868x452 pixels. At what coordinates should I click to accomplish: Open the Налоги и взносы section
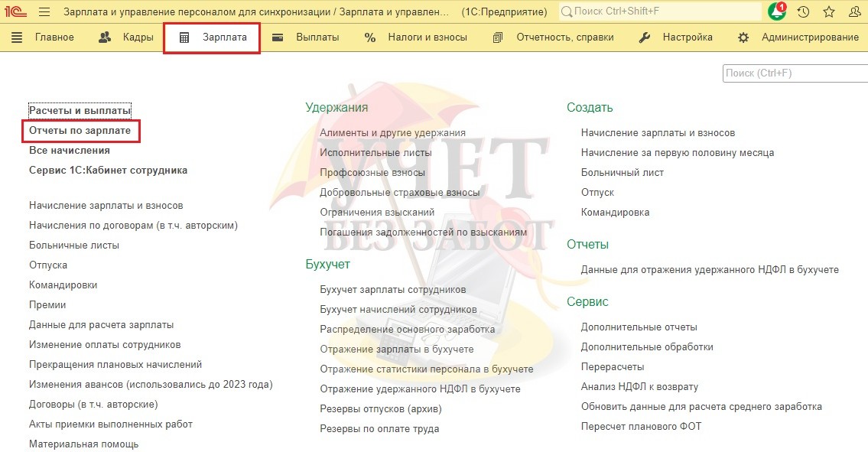point(427,37)
